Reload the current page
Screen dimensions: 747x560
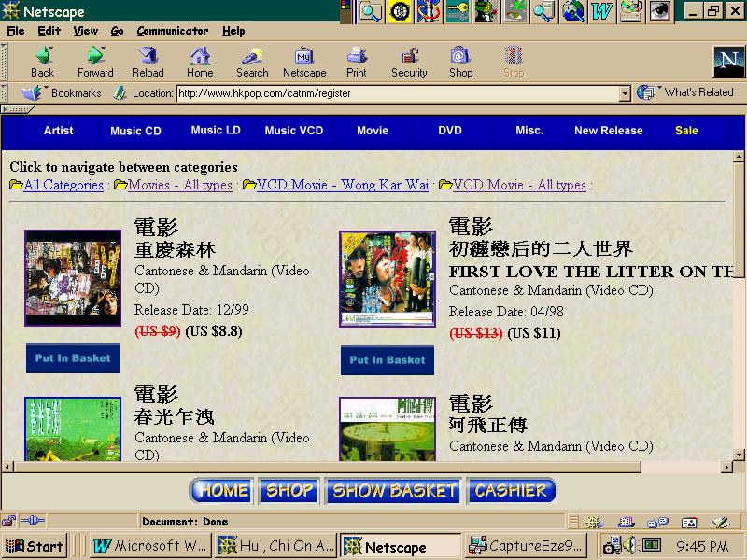(148, 62)
